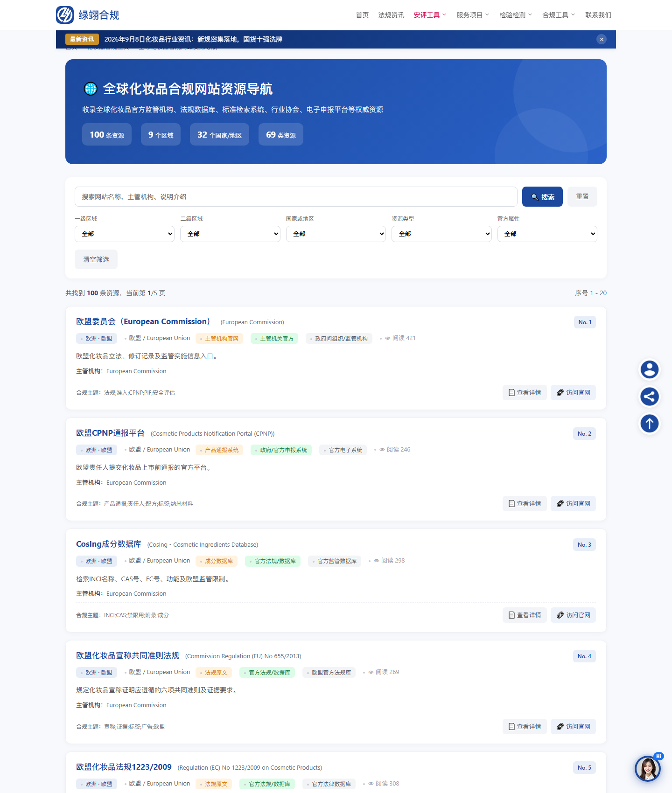This screenshot has width=672, height=793.
Task: Close the latest news banner
Action: (602, 39)
